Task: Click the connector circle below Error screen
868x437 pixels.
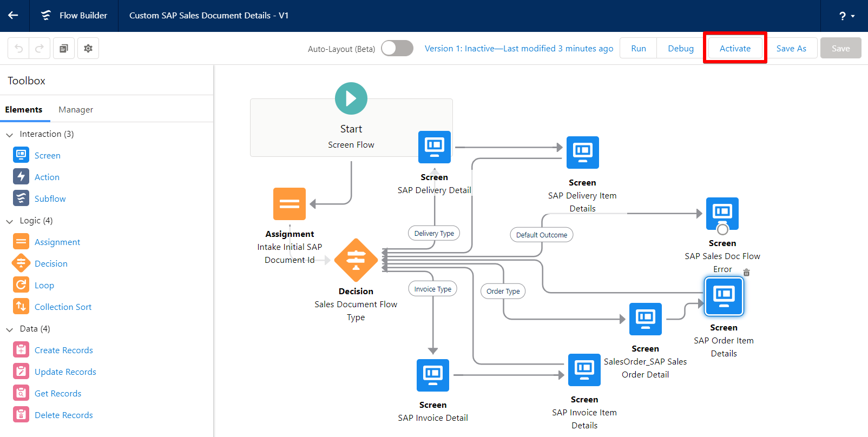Action: [722, 229]
